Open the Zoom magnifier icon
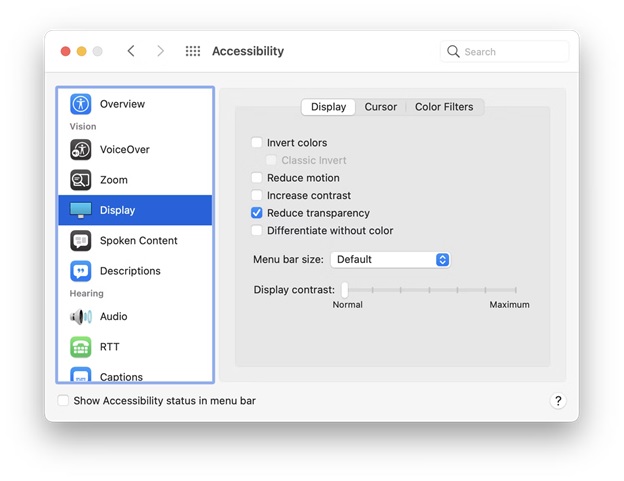The image size is (624, 481). (x=80, y=180)
